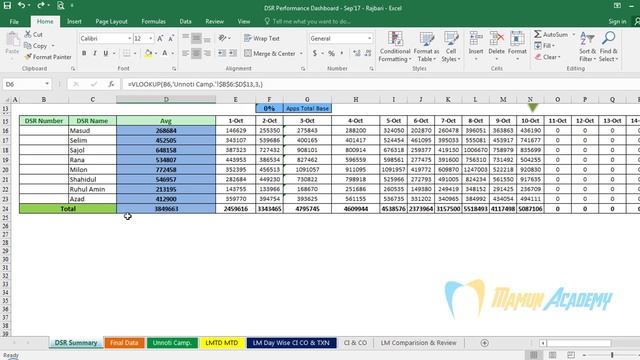Screen dimensions: 640x360
Task: Click the Orientation text rotation icon
Action: (x=223, y=38)
